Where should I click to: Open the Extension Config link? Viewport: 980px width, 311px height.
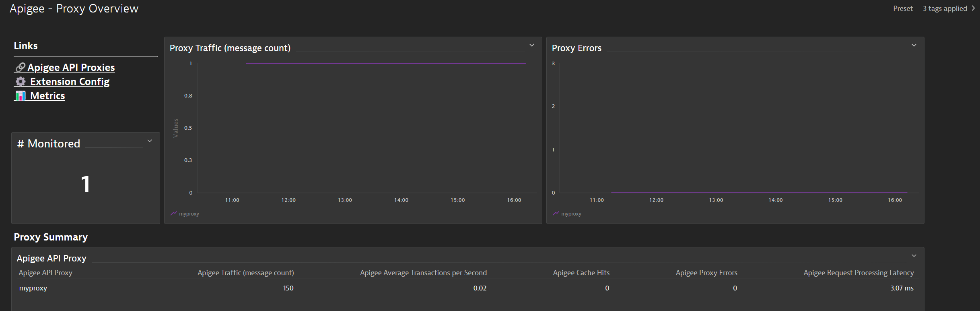tap(62, 81)
